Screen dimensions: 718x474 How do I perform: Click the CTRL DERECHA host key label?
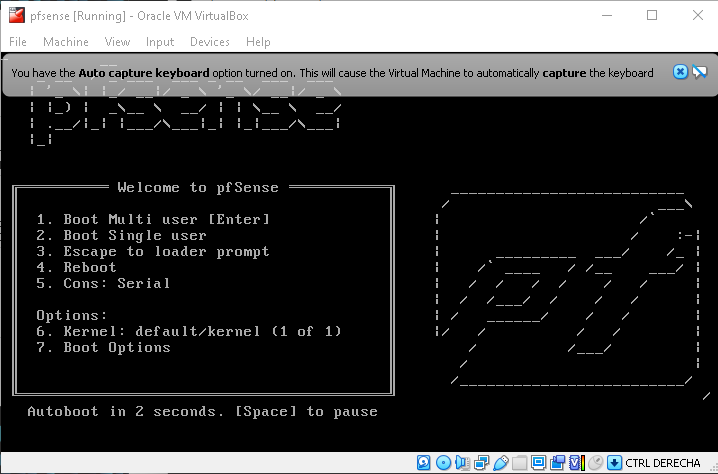click(x=662, y=463)
